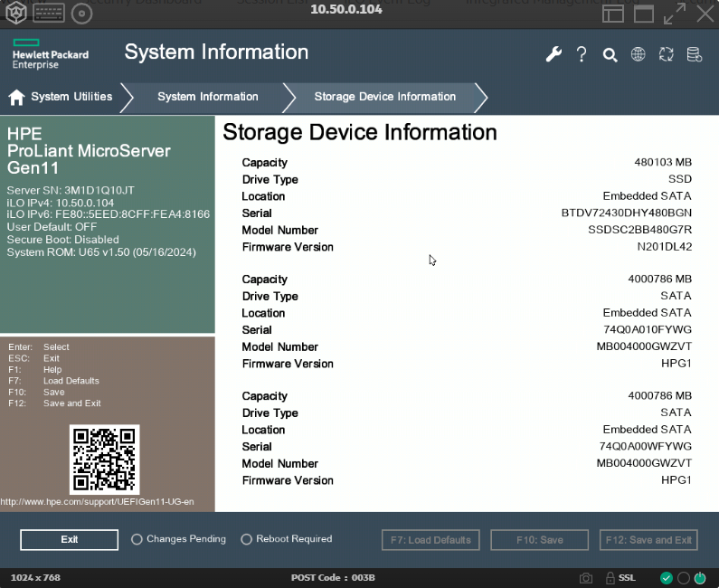The height and width of the screenshot is (588, 719).
Task: Click the database stack icon in header
Action: click(x=695, y=54)
